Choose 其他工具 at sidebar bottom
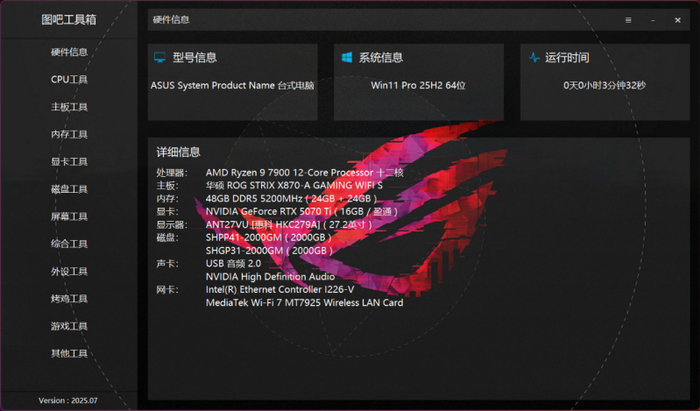 69,353
